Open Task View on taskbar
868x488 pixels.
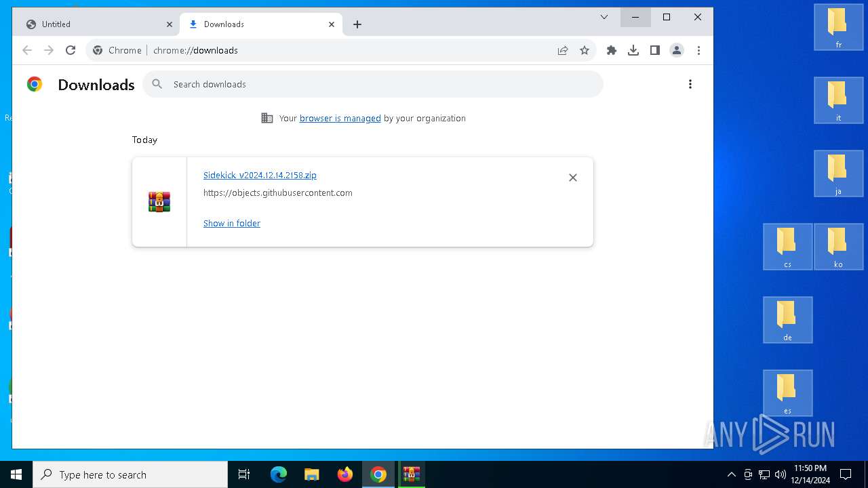[244, 474]
